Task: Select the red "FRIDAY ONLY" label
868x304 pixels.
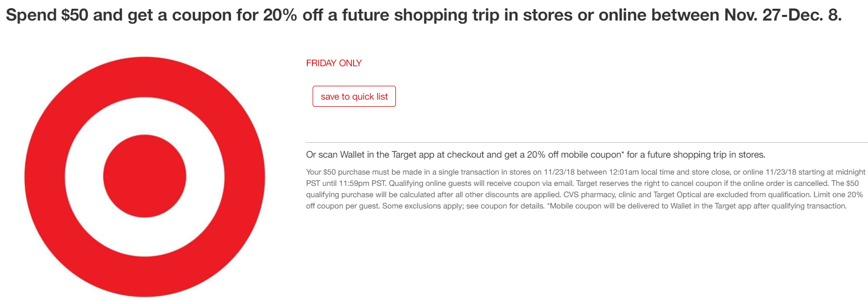Action: (334, 63)
